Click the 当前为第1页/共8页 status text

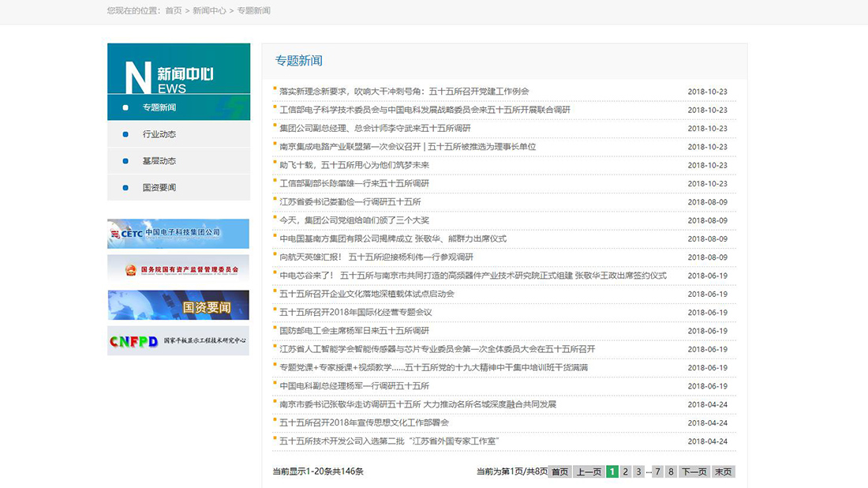tap(512, 471)
